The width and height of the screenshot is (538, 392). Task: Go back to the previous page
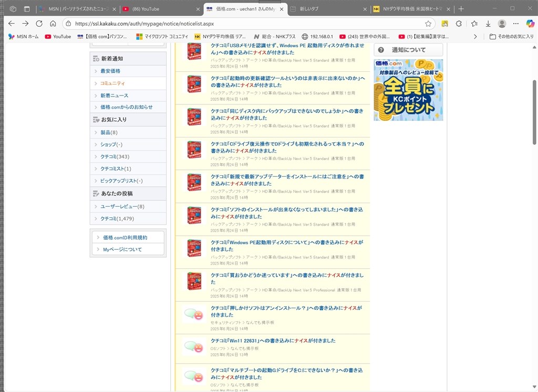tap(12, 24)
